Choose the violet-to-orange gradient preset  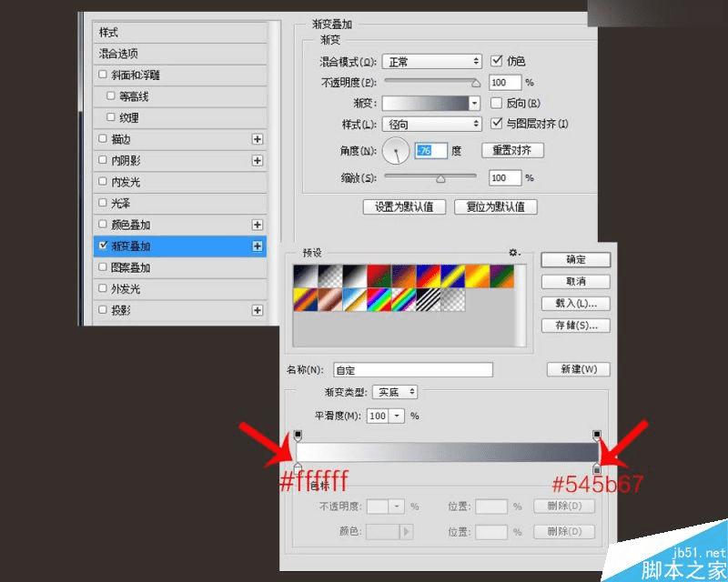(403, 276)
